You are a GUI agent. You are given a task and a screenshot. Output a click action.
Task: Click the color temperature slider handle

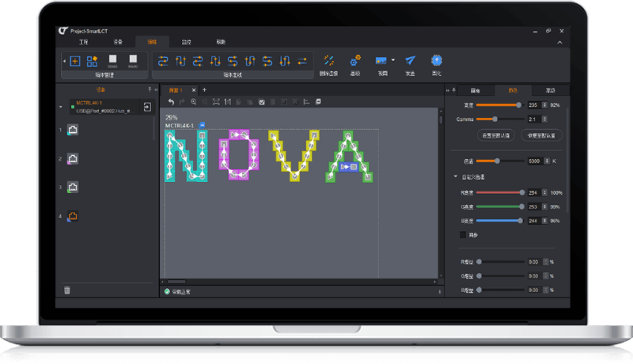click(x=498, y=161)
